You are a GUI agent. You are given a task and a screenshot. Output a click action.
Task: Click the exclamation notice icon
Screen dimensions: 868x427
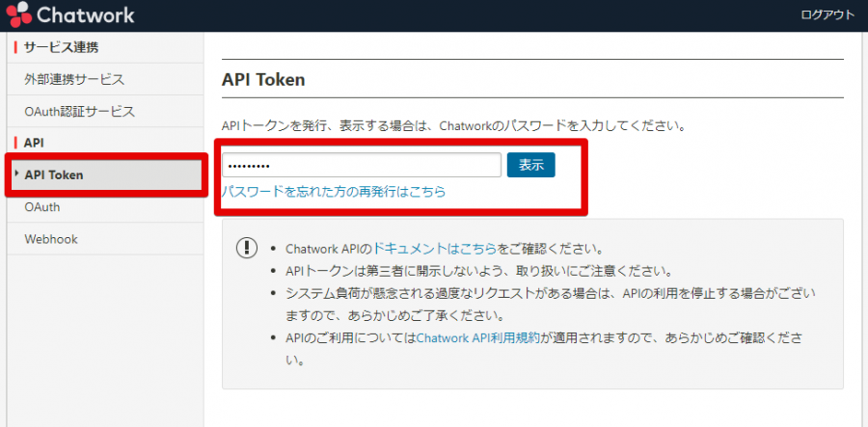point(247,248)
